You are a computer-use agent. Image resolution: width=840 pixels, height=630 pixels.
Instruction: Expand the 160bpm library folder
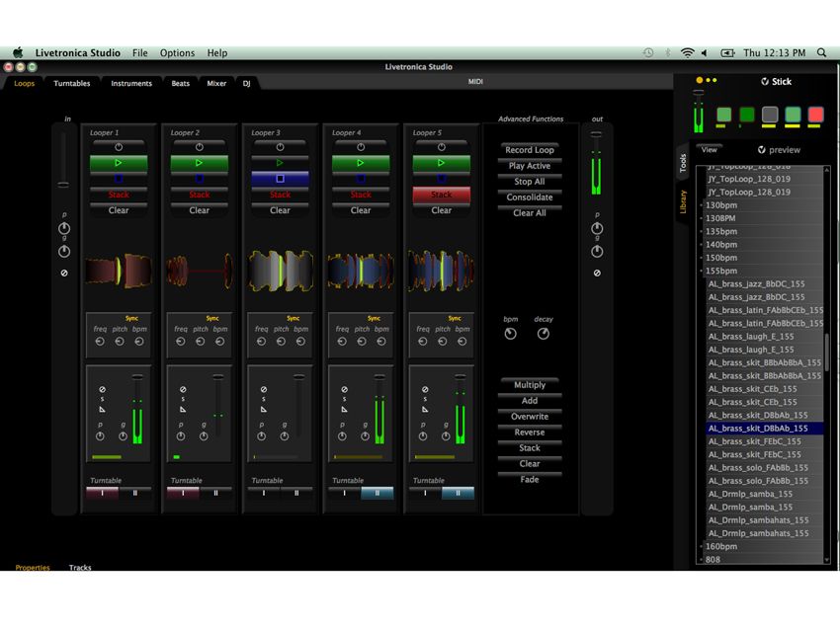tap(701, 546)
